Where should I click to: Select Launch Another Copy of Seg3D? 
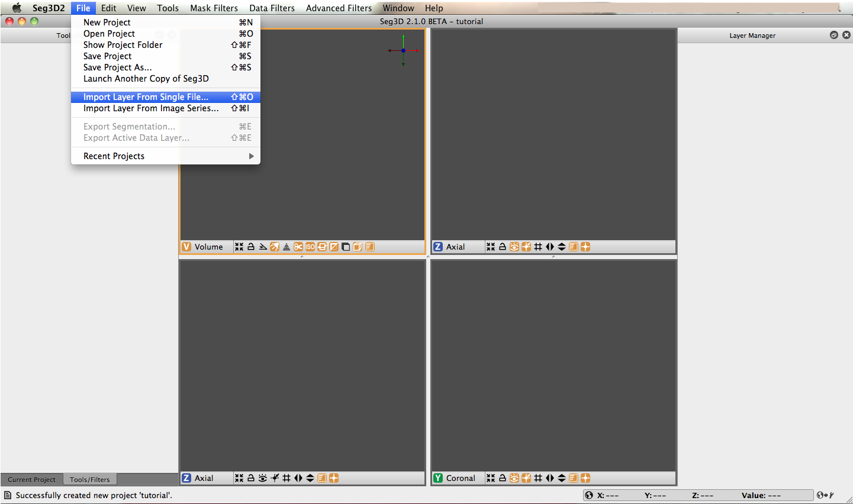(166, 79)
